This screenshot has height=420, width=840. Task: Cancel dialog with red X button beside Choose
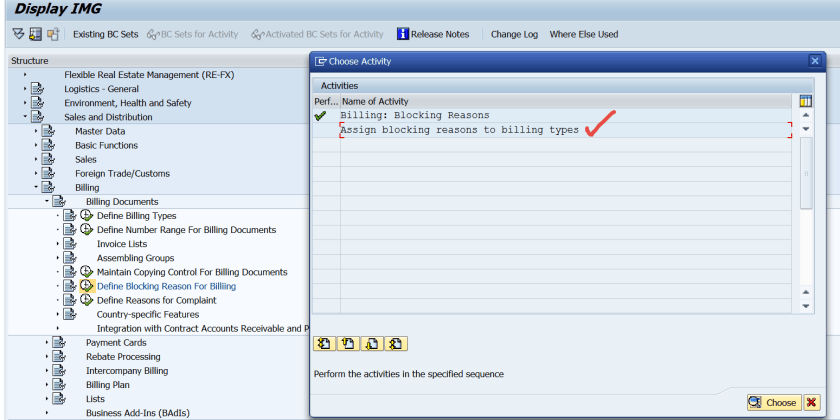pos(812,402)
